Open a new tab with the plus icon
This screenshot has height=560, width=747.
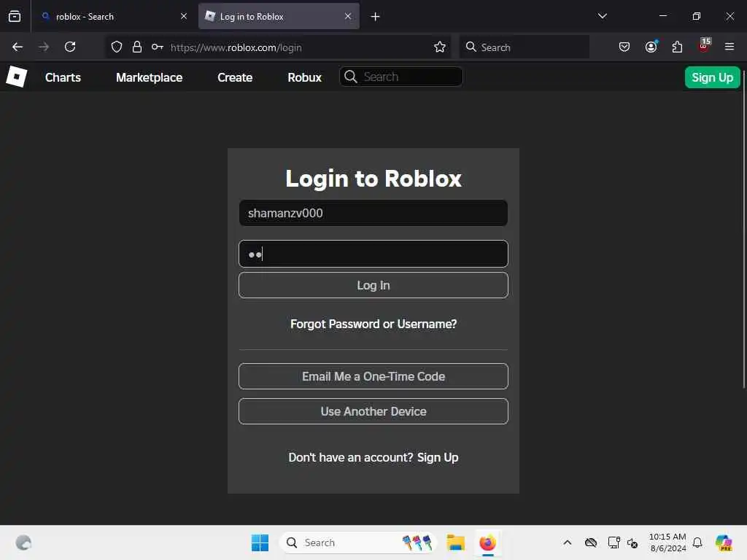click(376, 17)
